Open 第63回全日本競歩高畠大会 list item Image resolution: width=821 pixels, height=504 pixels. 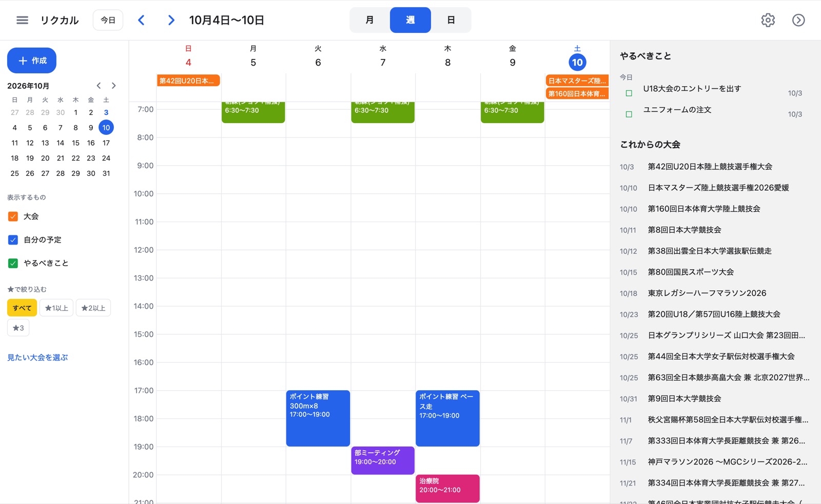[715, 377]
